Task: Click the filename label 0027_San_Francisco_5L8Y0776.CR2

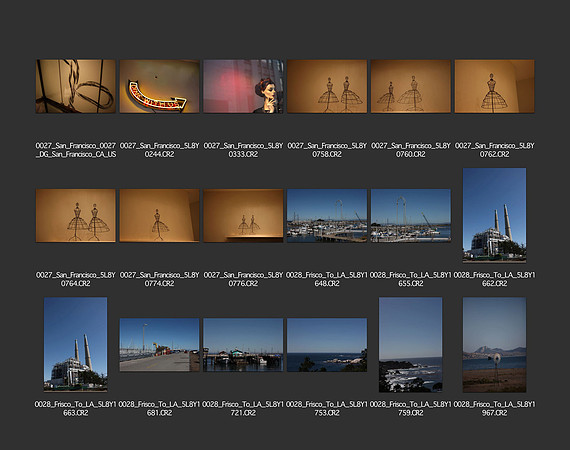Action: pos(243,279)
